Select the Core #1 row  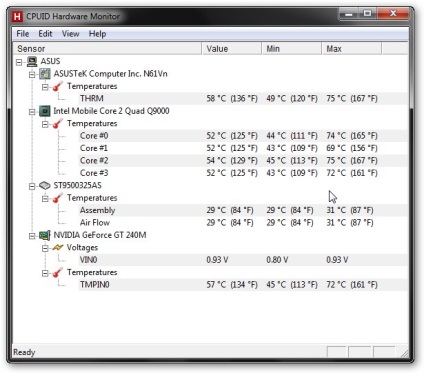[x=243, y=148]
